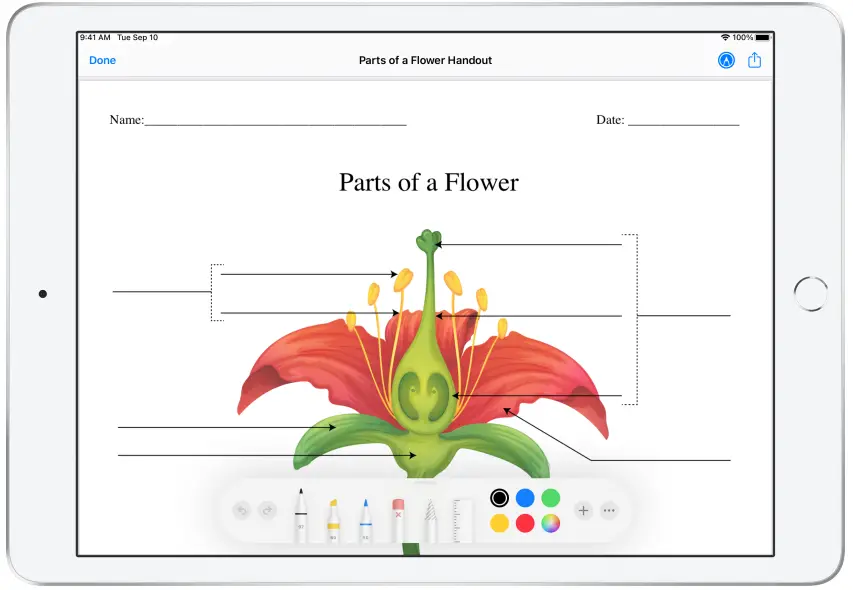
Task: Undo the last markup stroke
Action: tap(240, 509)
